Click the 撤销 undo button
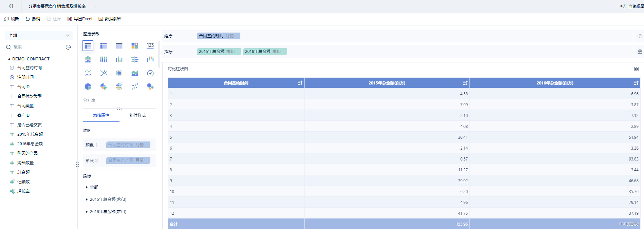This screenshot has width=644, height=229. point(33,19)
